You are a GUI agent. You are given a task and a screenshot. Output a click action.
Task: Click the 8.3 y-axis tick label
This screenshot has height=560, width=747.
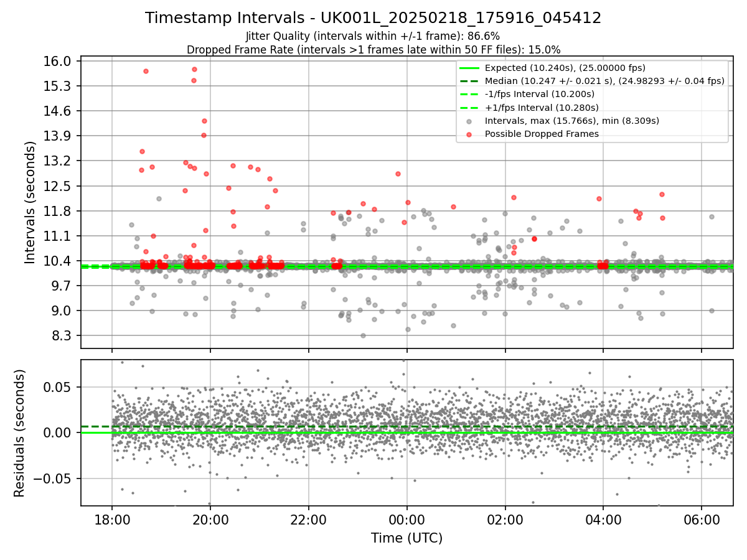[62, 336]
